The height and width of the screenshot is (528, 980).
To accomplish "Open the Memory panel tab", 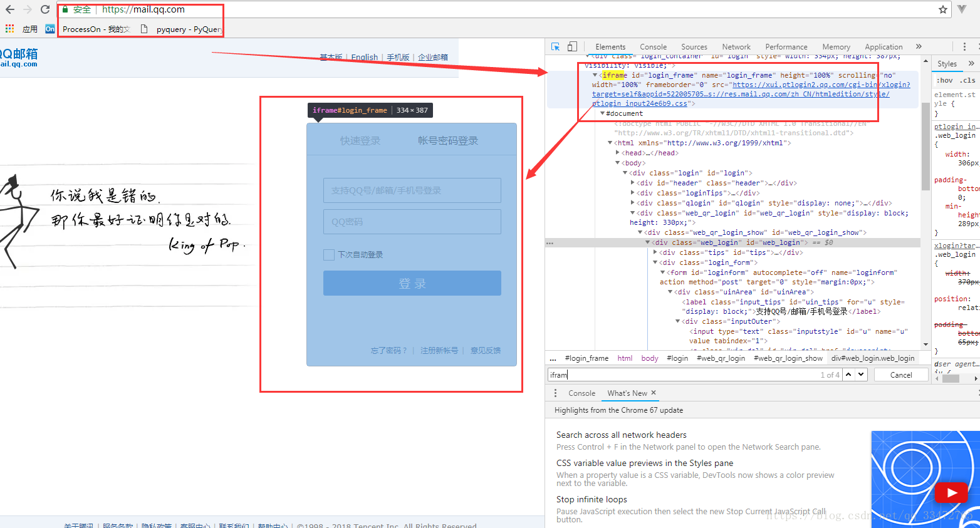I will point(836,47).
